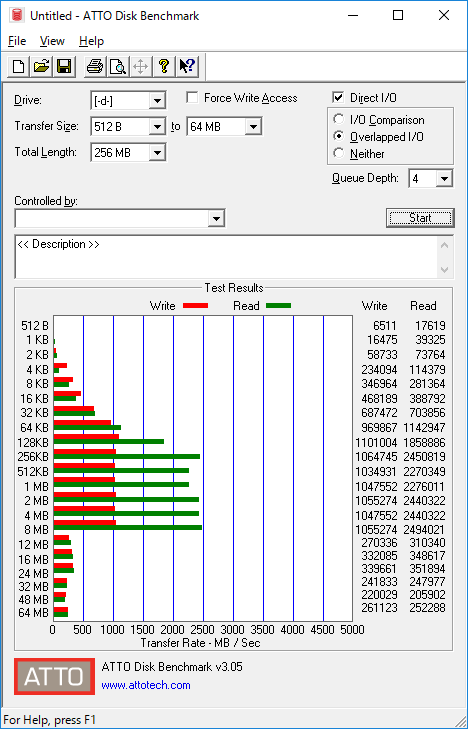The width and height of the screenshot is (468, 729).
Task: Click the 8 MB green read bar
Action: pyautogui.click(x=128, y=528)
